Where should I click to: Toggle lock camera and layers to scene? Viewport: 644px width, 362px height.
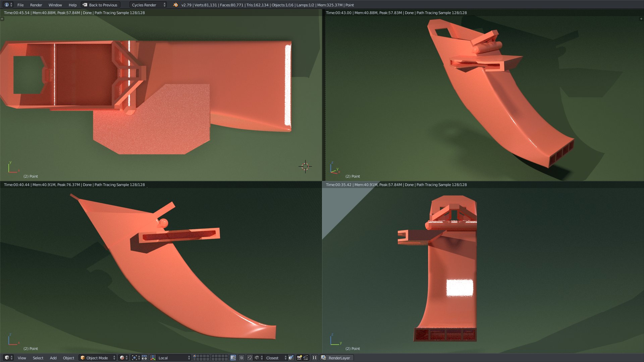click(x=233, y=358)
